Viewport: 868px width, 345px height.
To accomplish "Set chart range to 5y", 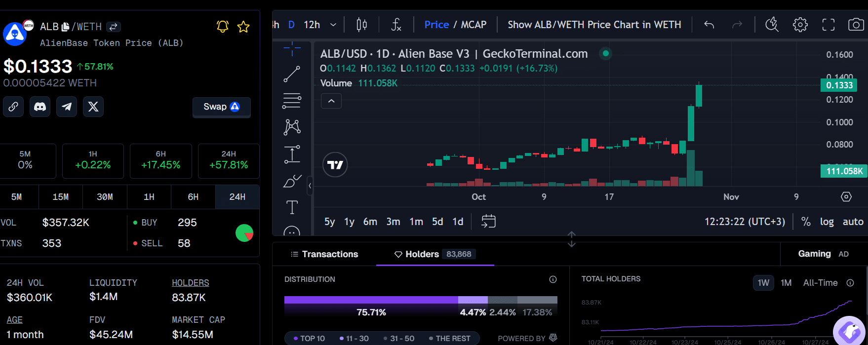I will (329, 222).
